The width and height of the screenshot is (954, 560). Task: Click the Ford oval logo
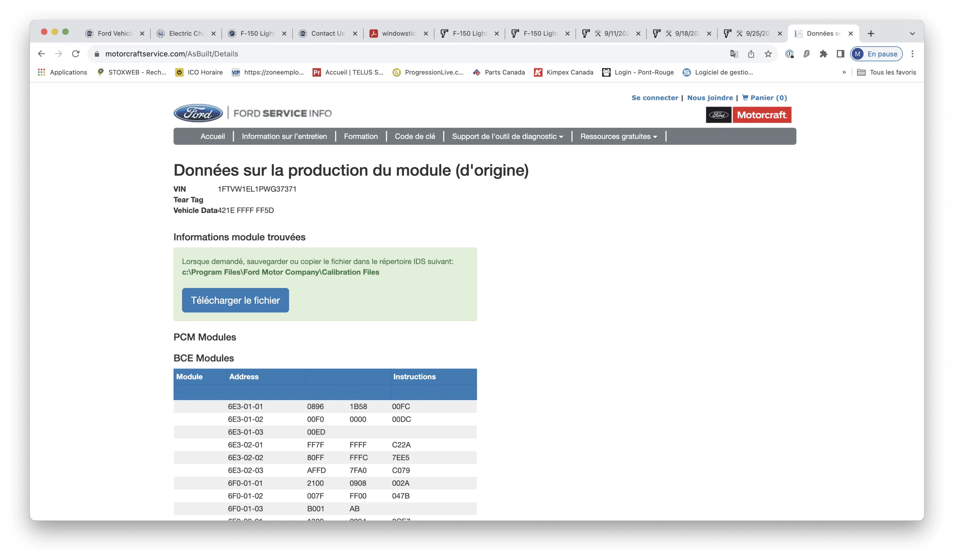(x=198, y=113)
